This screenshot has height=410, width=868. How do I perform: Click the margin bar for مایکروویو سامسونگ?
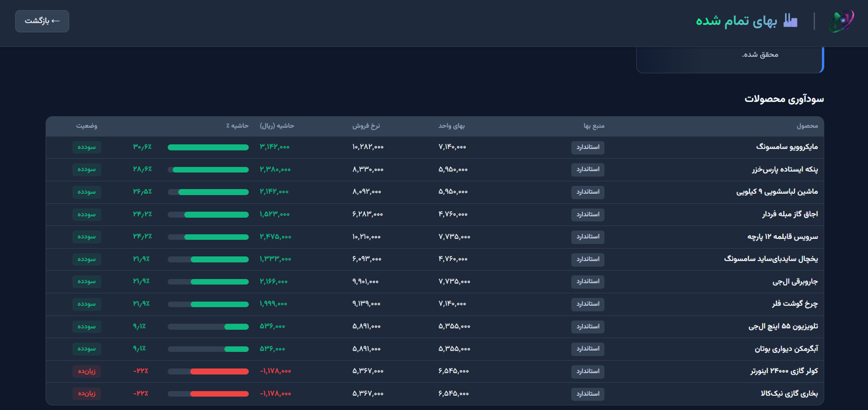point(208,147)
